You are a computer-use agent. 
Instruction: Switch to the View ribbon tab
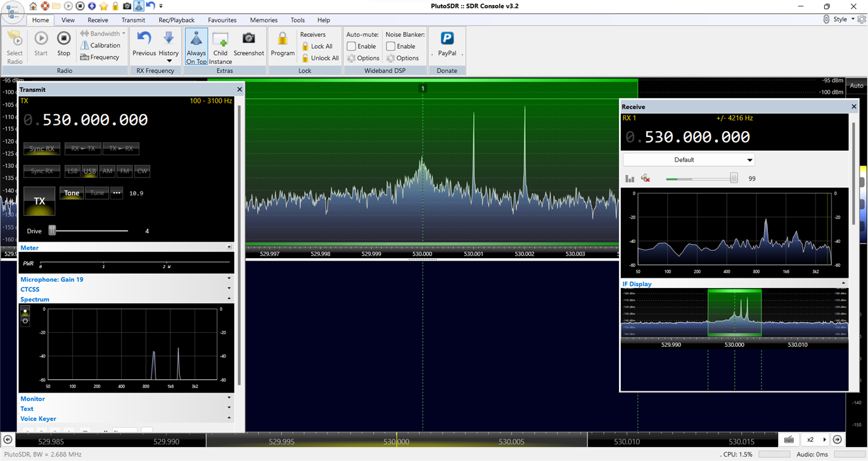pyautogui.click(x=68, y=20)
